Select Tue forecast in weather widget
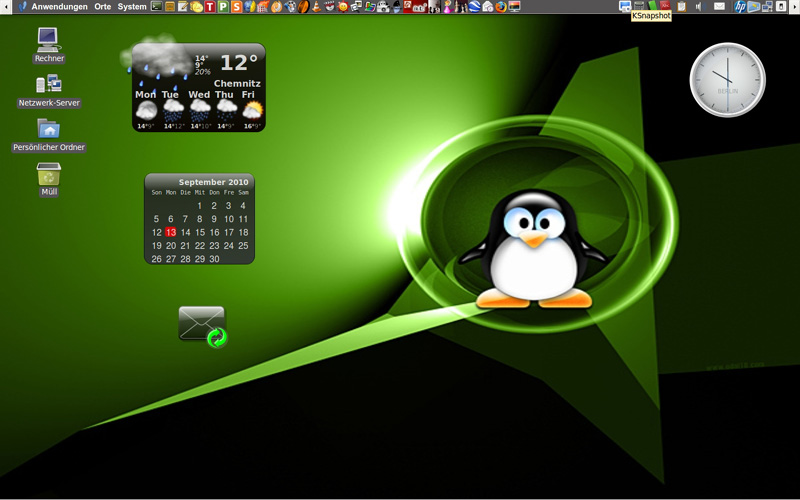800x500 pixels. (172, 110)
